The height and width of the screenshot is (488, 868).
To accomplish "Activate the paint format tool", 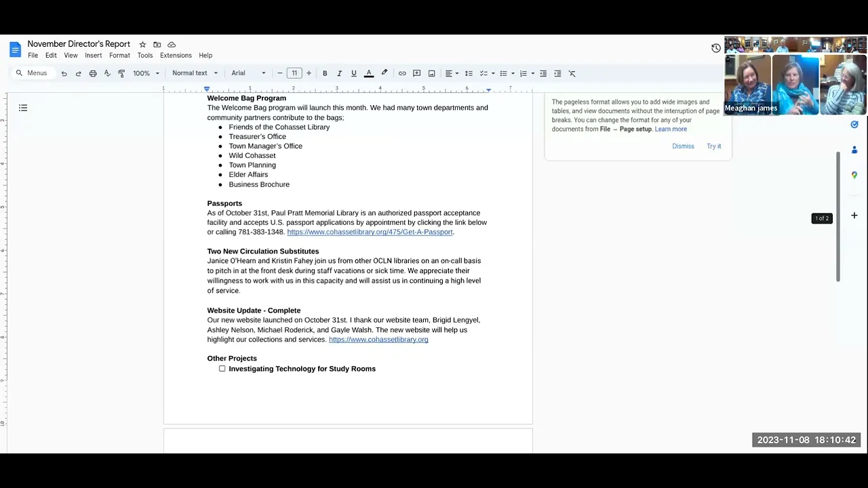I will pyautogui.click(x=121, y=73).
